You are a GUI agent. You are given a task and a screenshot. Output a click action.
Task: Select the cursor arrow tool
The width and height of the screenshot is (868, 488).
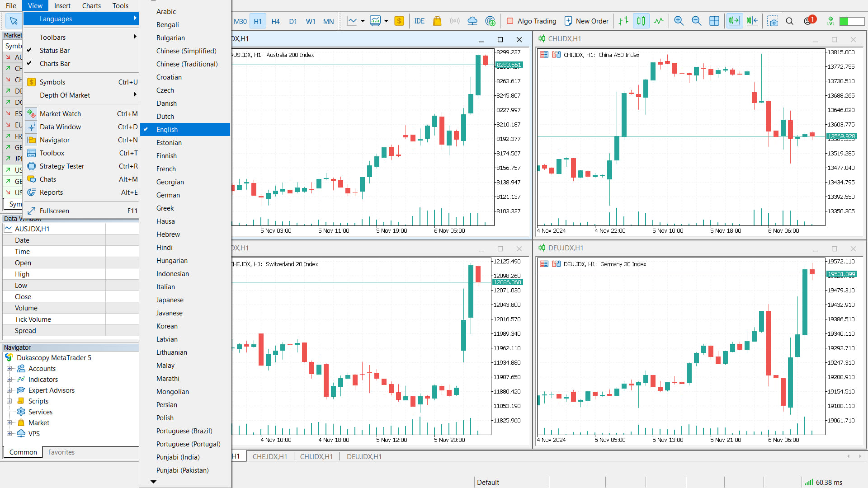14,21
